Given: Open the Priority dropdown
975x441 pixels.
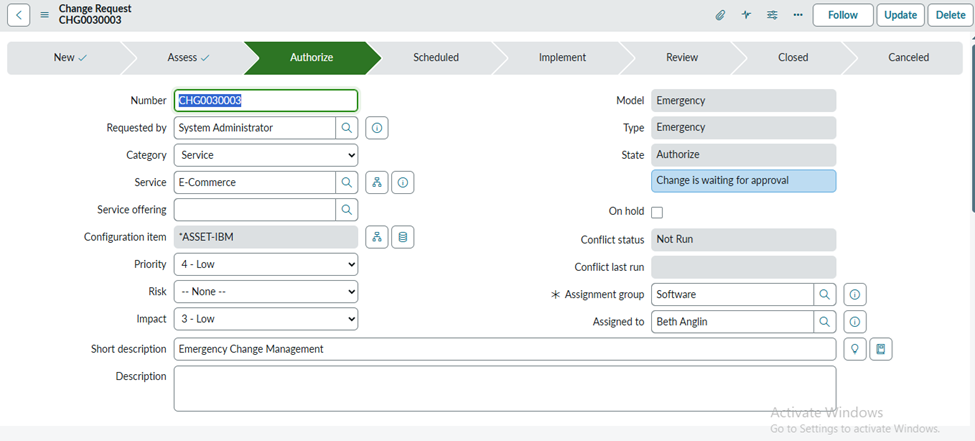Looking at the screenshot, I should (266, 264).
